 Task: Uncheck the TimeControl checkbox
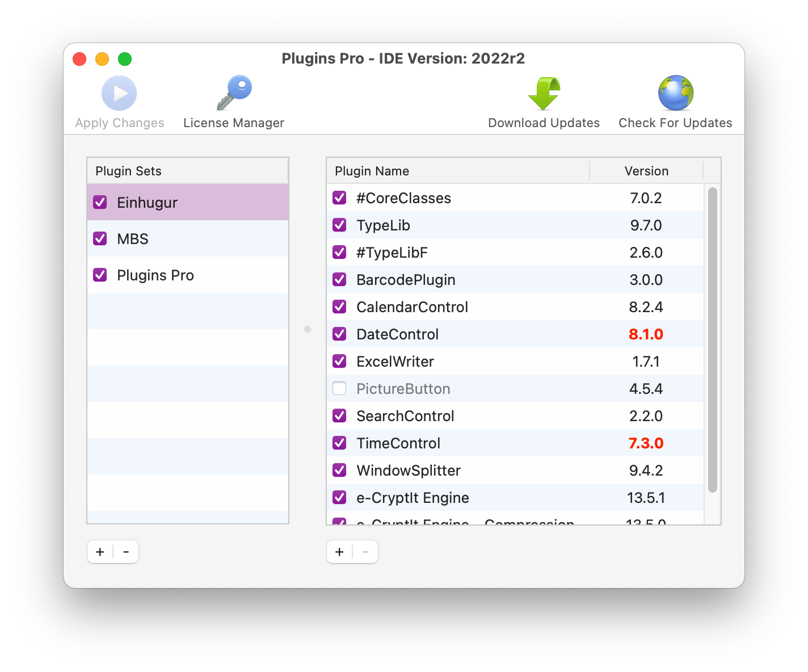tap(339, 443)
